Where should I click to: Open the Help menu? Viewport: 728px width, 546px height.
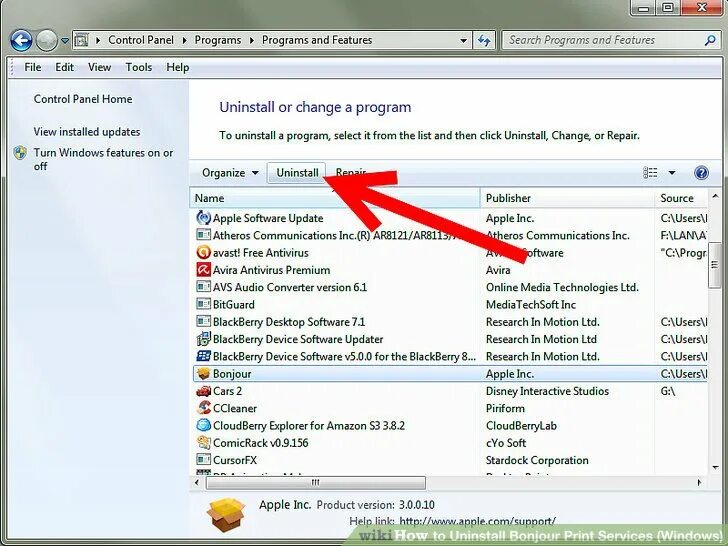[177, 67]
